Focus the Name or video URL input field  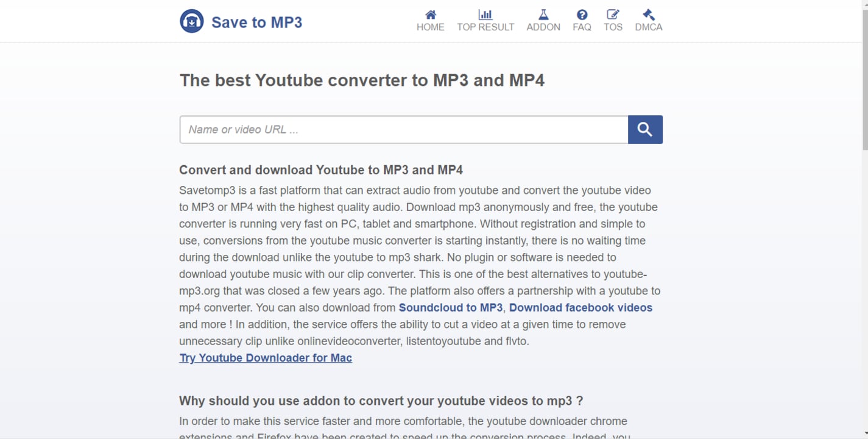coord(404,129)
